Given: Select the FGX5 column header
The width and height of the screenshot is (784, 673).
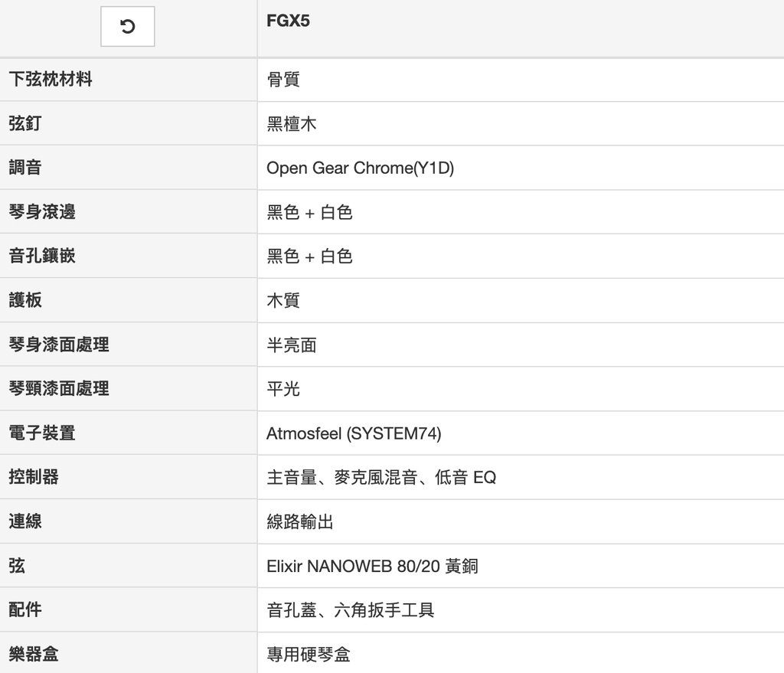Looking at the screenshot, I should 288,21.
